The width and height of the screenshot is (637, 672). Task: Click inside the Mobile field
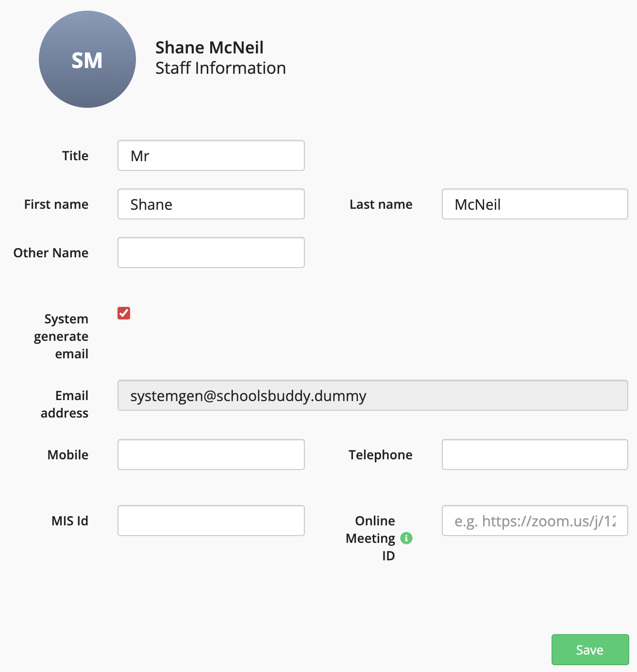[x=211, y=454]
